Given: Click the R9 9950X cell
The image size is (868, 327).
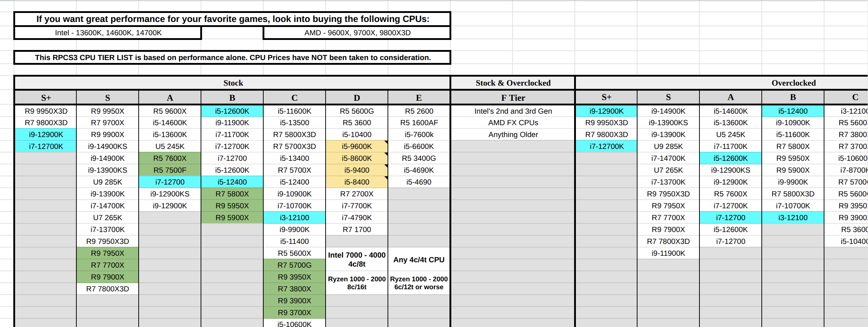Looking at the screenshot, I should pyautogui.click(x=107, y=111).
